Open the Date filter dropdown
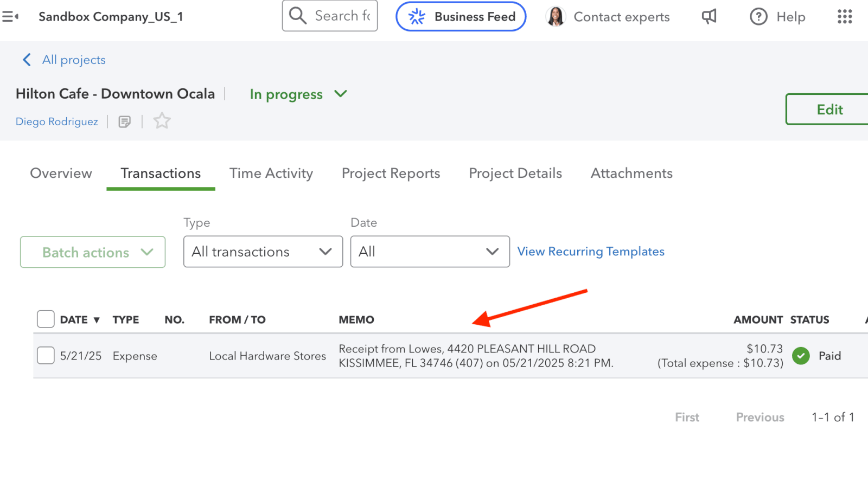The width and height of the screenshot is (868, 488). [430, 252]
